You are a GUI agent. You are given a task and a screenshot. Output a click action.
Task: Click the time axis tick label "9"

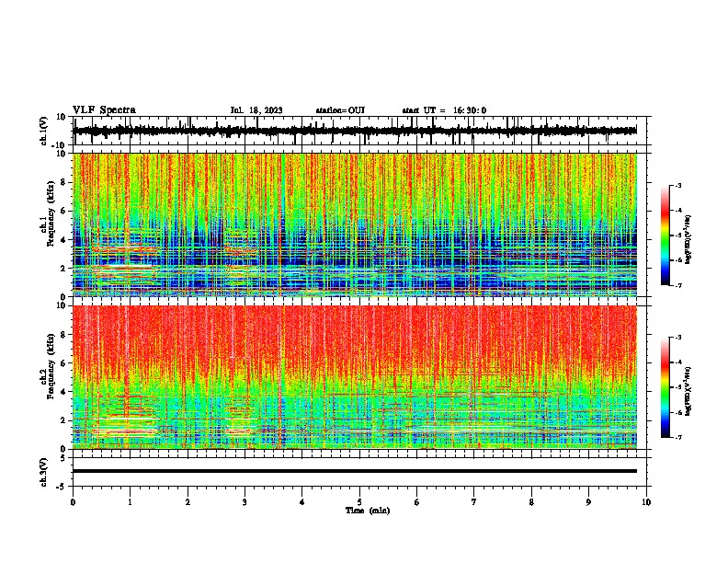point(588,502)
